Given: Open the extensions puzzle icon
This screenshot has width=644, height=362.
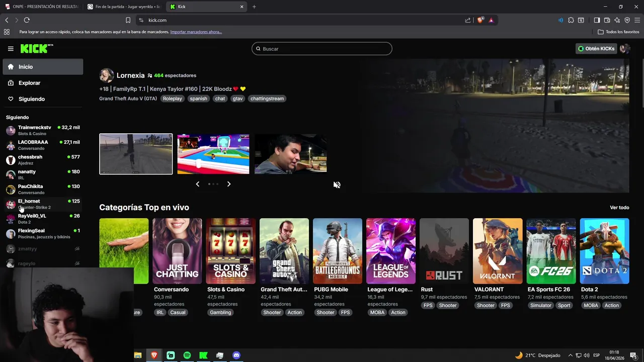Looking at the screenshot, I should [x=571, y=20].
